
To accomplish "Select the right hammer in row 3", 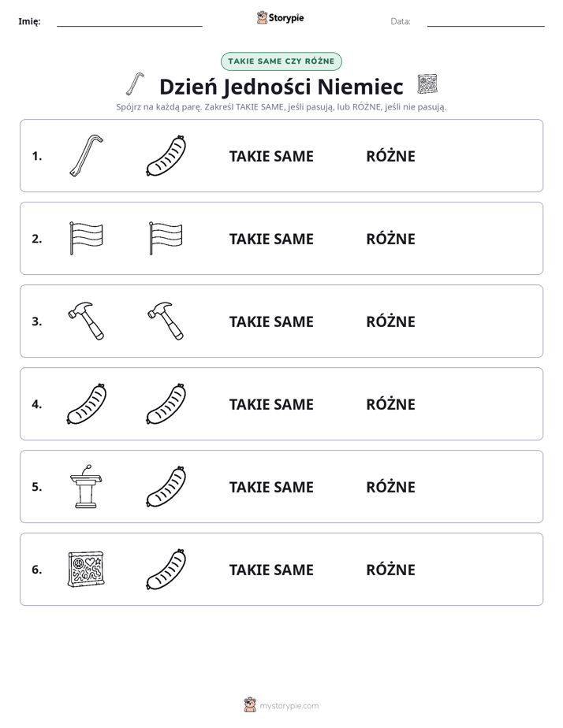I will tap(166, 321).
